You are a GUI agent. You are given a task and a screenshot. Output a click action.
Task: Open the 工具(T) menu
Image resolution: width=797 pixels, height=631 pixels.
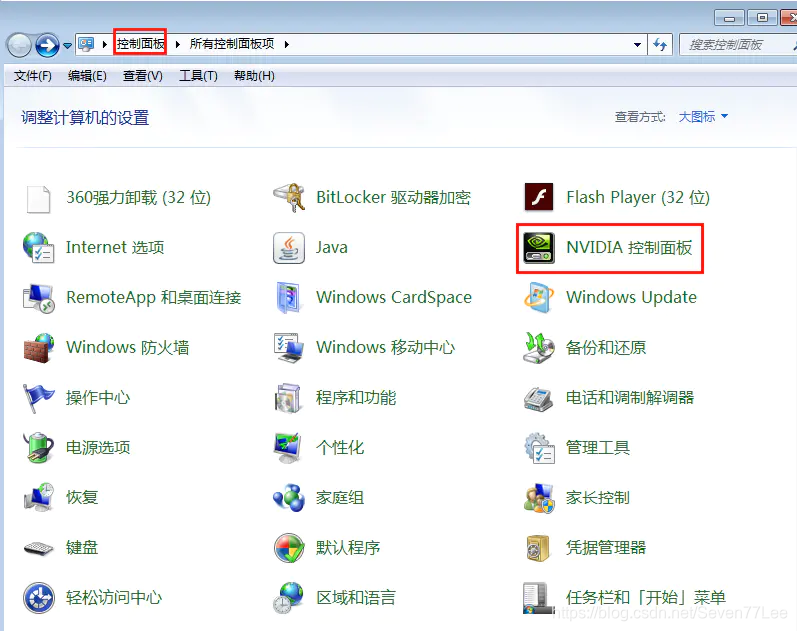(198, 76)
